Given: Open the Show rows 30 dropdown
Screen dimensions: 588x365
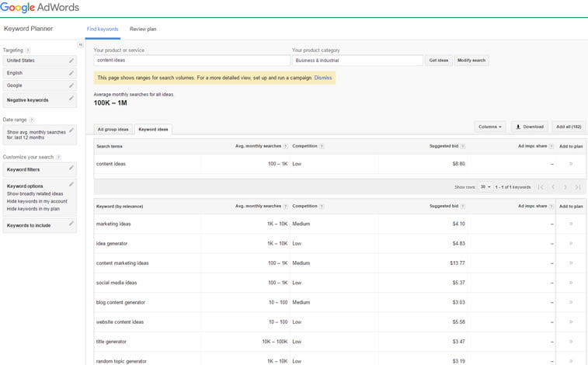Looking at the screenshot, I should tap(485, 187).
